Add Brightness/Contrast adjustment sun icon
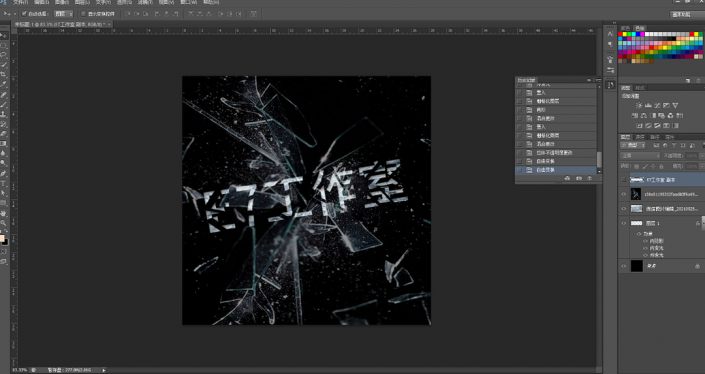The width and height of the screenshot is (705, 374). (639, 105)
